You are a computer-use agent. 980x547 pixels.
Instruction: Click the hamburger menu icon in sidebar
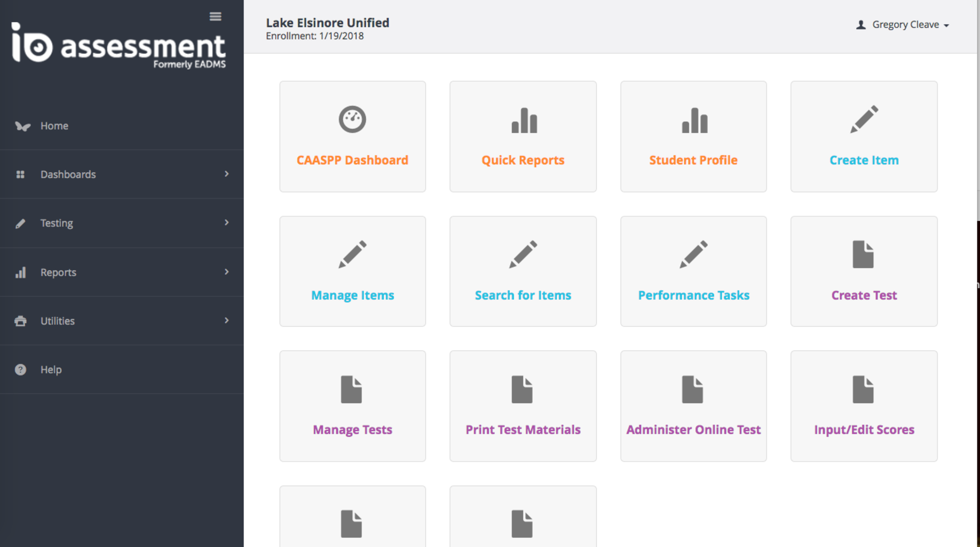[215, 17]
